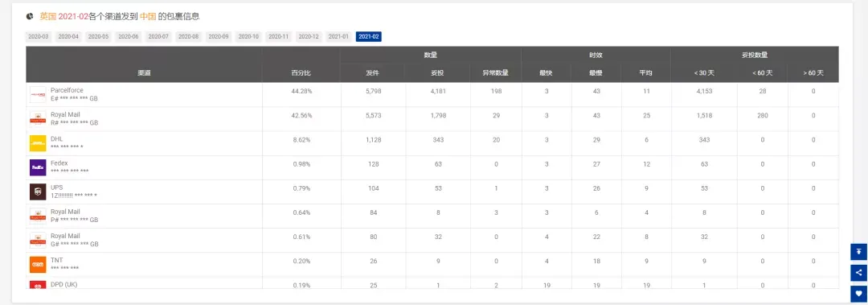Screen dimensions: 868x305
Task: Click Parcelforce percentage 44.28%
Action: click(x=301, y=91)
